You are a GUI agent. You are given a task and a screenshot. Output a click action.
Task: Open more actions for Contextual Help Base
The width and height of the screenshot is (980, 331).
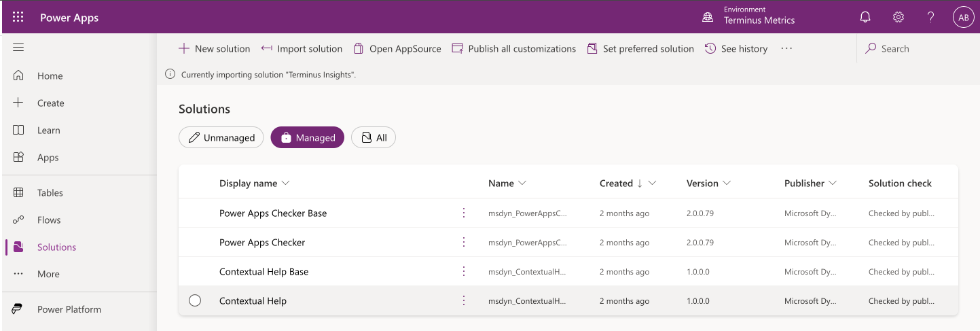tap(464, 271)
